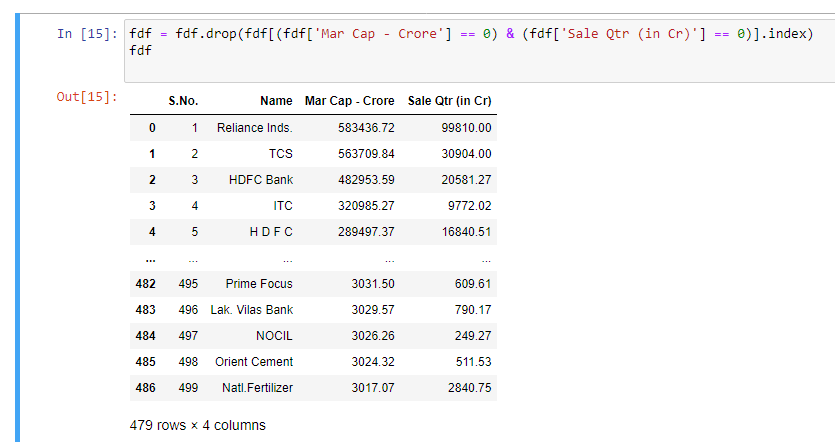Click the 2840.75 sales value
Viewport: 835px width, 442px height.
point(470,388)
